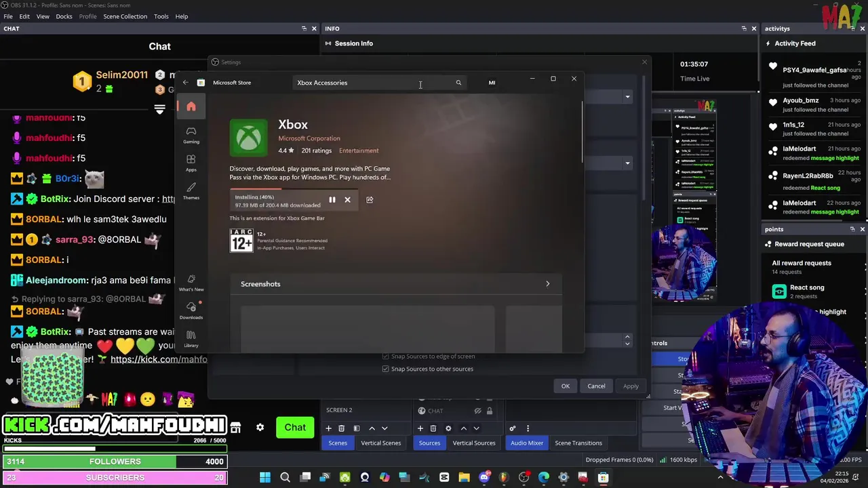Open OBS Tools menu

[x=161, y=16]
